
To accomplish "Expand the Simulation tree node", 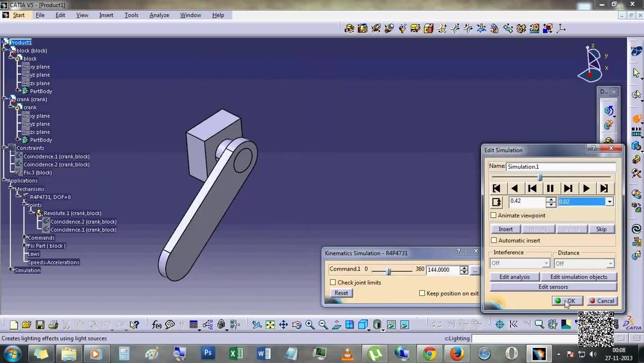I will [x=11, y=270].
